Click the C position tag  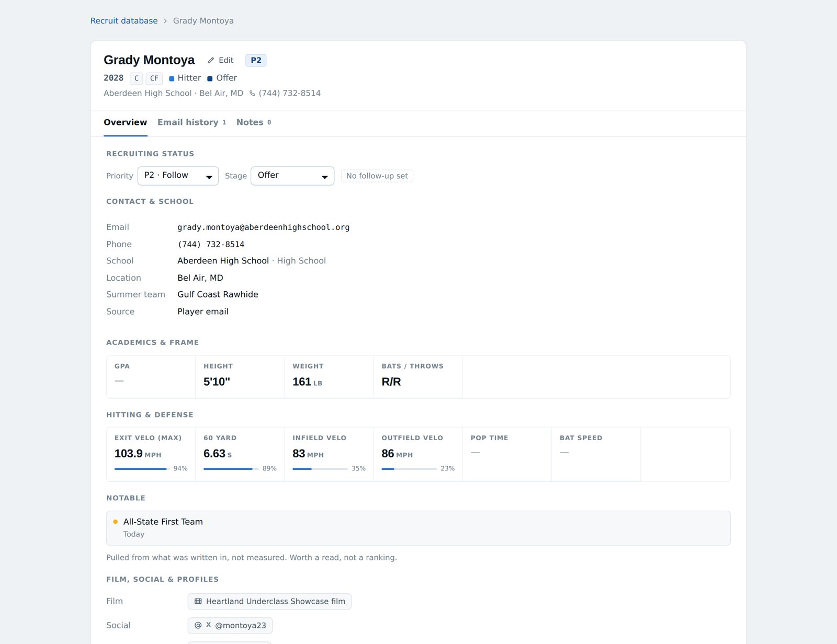click(137, 78)
